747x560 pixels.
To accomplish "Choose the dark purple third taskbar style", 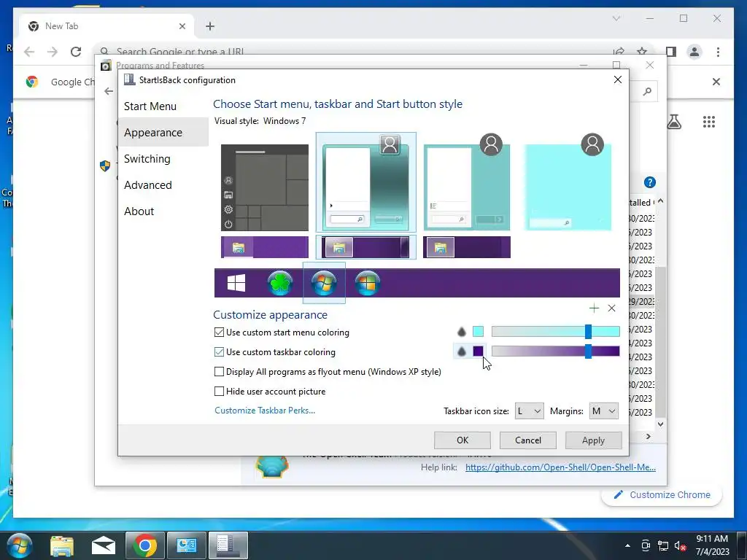I will (466, 247).
